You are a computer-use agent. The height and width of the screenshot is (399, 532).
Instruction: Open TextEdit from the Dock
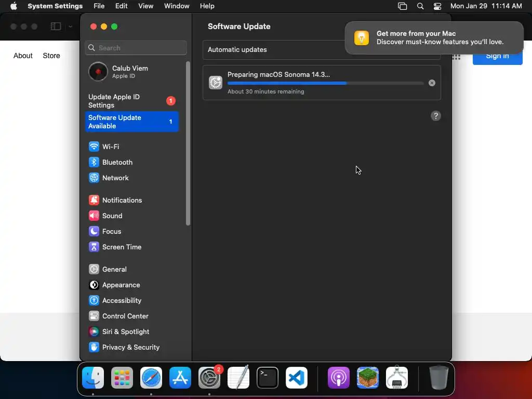pos(238,378)
